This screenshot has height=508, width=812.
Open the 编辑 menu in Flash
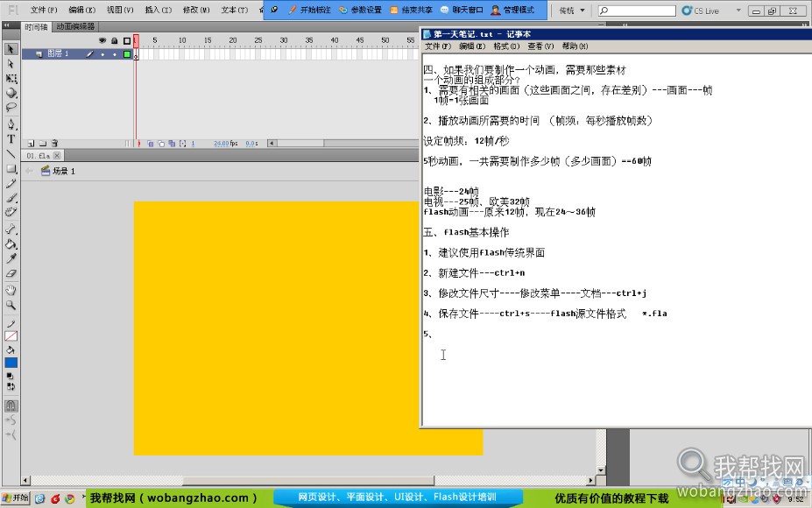click(x=81, y=10)
